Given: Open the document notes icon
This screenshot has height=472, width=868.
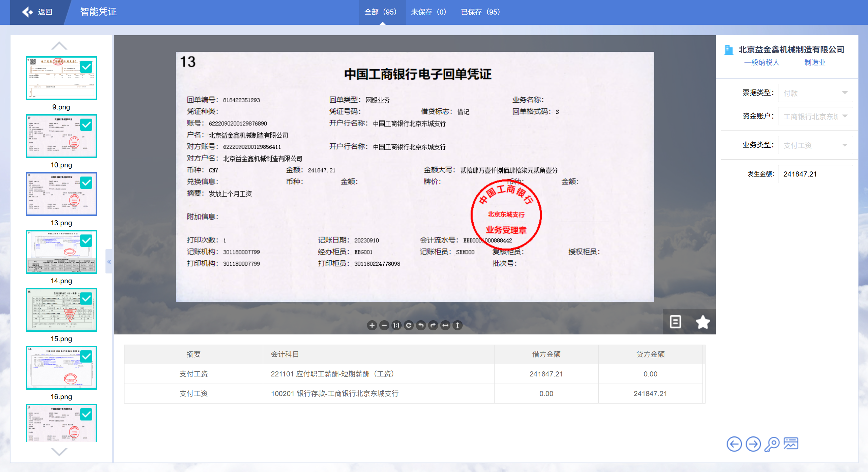Looking at the screenshot, I should (x=675, y=322).
